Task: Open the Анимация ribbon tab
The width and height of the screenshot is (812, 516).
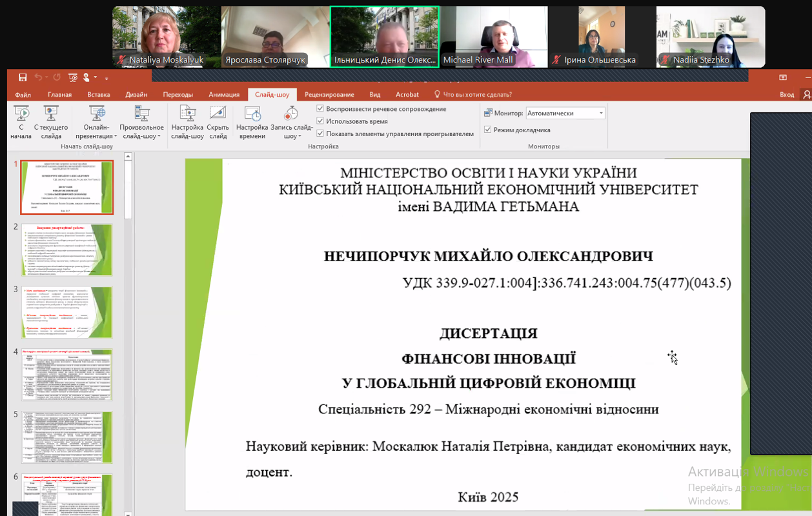Action: [224, 95]
